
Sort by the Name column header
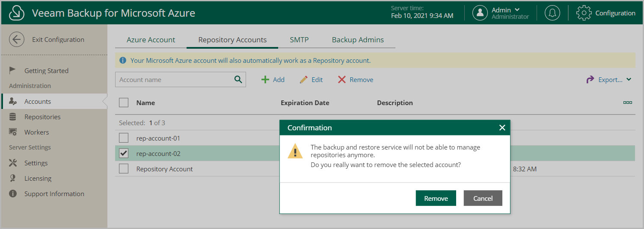tap(145, 103)
